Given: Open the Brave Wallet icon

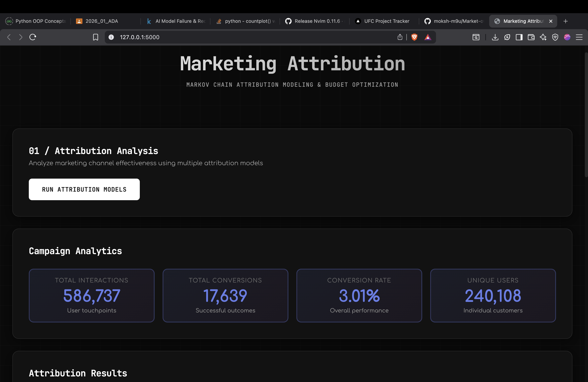Looking at the screenshot, I should [x=531, y=37].
